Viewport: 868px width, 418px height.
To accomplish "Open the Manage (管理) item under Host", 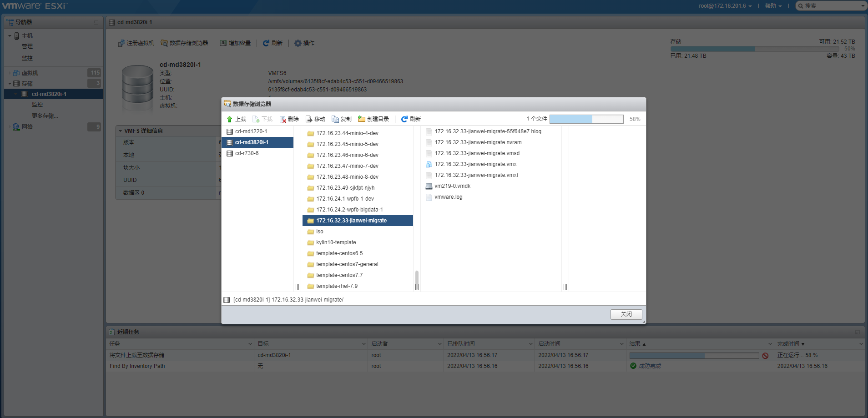I will 27,46.
